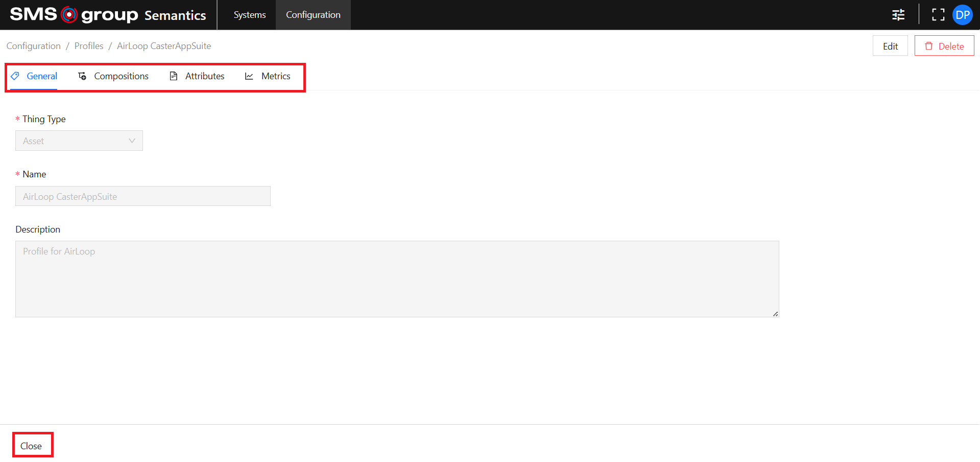The width and height of the screenshot is (980, 462).
Task: Click the Name input field
Action: click(x=143, y=196)
